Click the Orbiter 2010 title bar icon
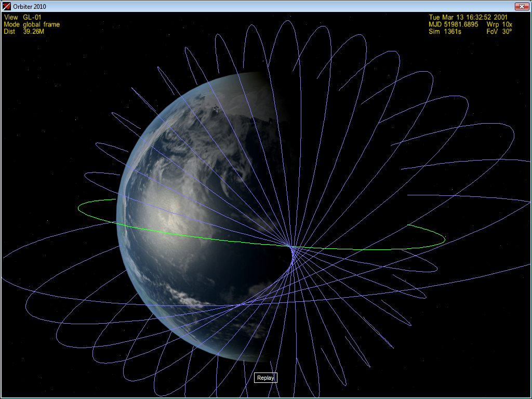This screenshot has width=532, height=399. coord(6,6)
